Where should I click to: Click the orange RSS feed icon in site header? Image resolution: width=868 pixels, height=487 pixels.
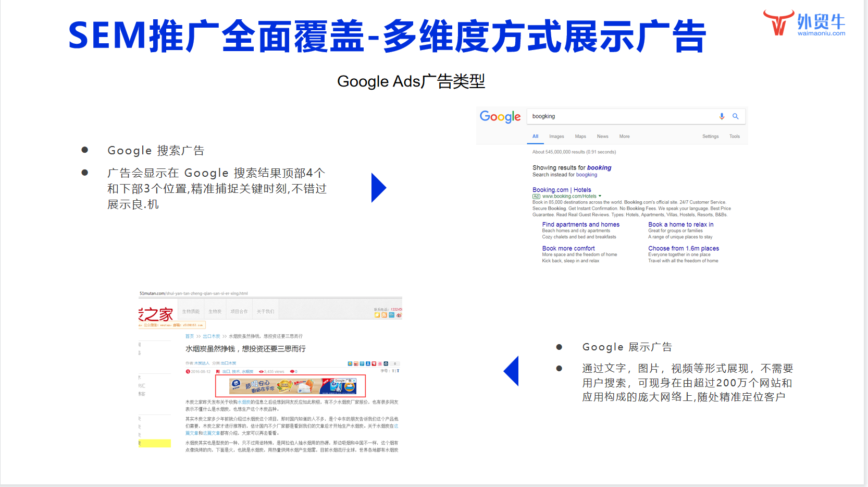click(385, 315)
